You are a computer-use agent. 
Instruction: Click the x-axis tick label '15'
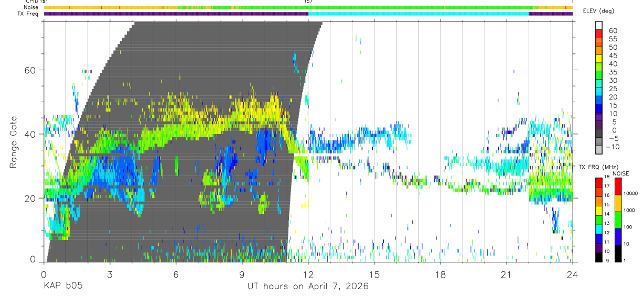(x=374, y=274)
